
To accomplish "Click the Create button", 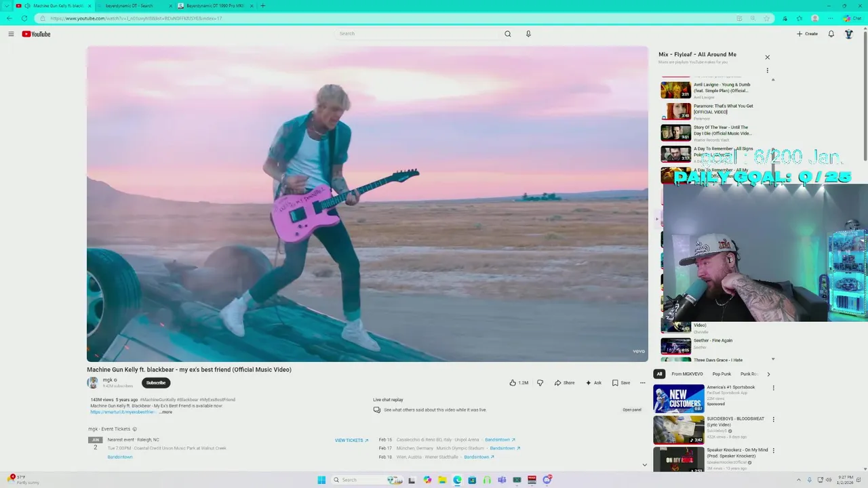I will [807, 34].
